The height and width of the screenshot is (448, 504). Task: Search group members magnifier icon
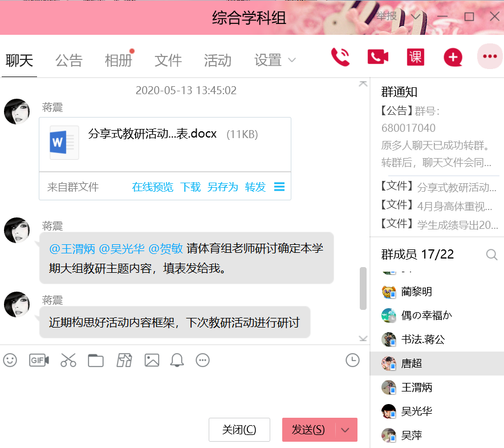[x=491, y=255]
